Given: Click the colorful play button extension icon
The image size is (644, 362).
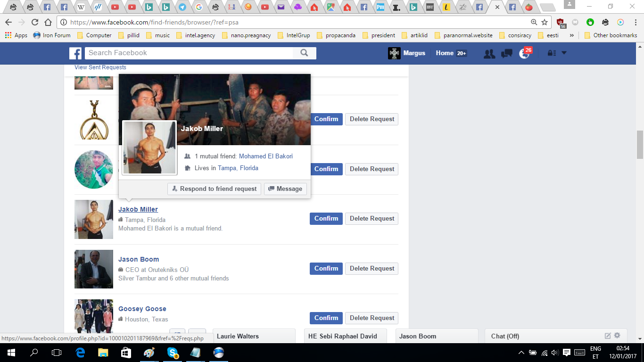Looking at the screenshot, I should tap(620, 22).
